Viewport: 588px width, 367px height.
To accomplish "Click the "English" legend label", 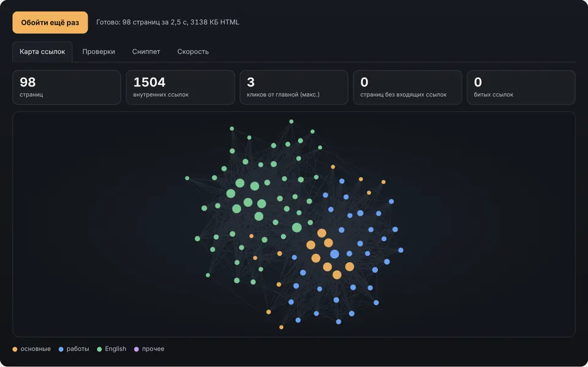I will (116, 349).
